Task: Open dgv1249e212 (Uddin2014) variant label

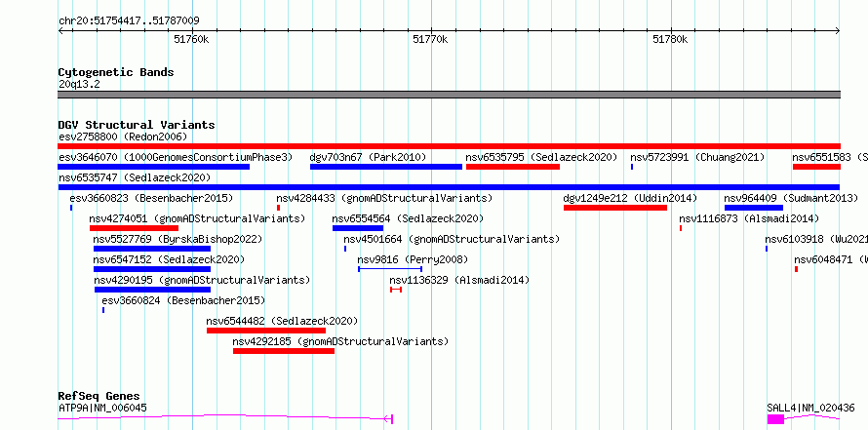Action: [x=630, y=198]
